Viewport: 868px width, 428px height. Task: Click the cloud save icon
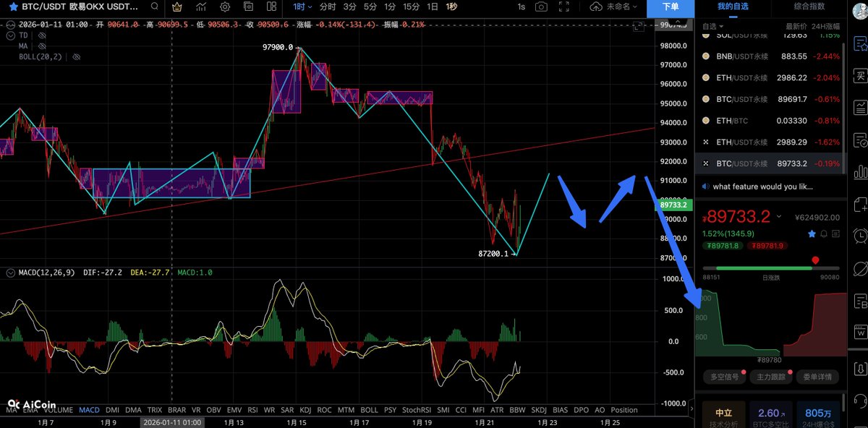point(596,7)
